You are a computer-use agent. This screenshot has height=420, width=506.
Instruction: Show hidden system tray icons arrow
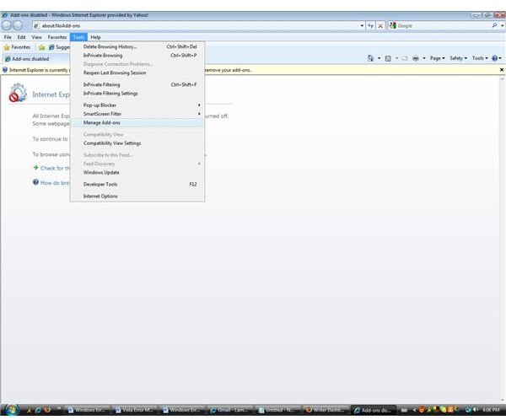click(415, 410)
